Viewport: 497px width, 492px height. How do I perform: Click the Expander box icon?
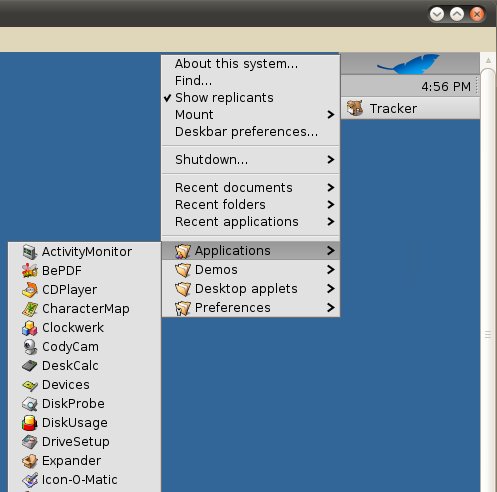(x=30, y=461)
